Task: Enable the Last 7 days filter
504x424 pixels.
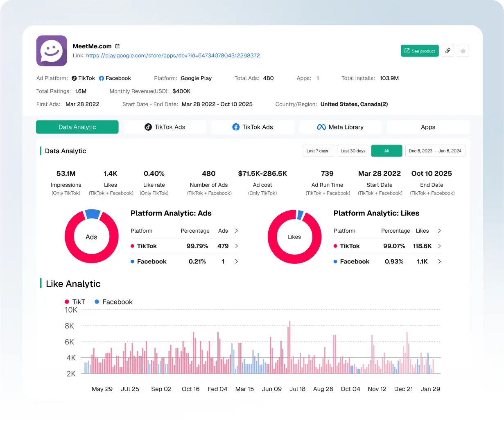Action: tap(318, 151)
